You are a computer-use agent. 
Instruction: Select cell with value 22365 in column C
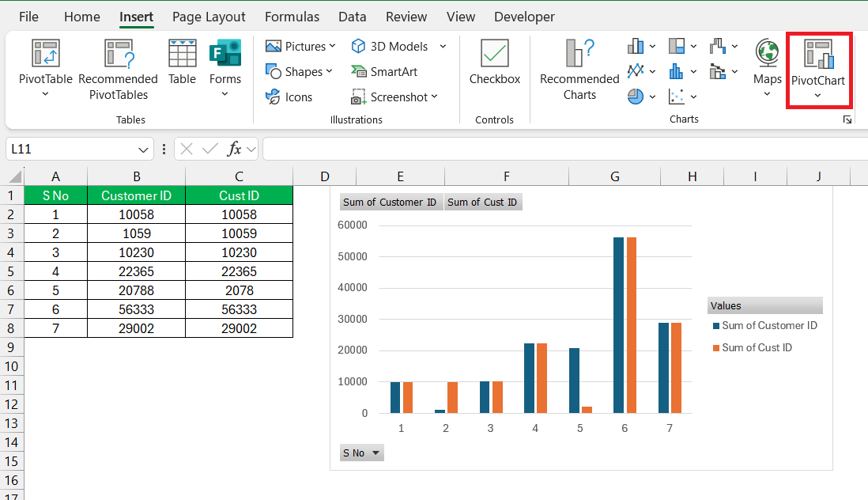(240, 271)
